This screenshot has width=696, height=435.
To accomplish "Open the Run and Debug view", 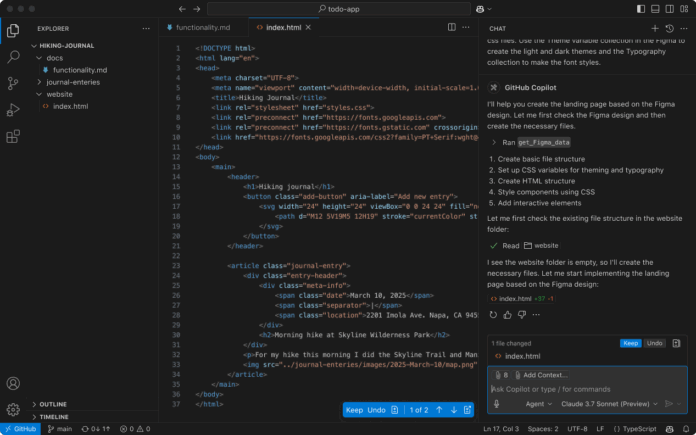I will point(13,110).
